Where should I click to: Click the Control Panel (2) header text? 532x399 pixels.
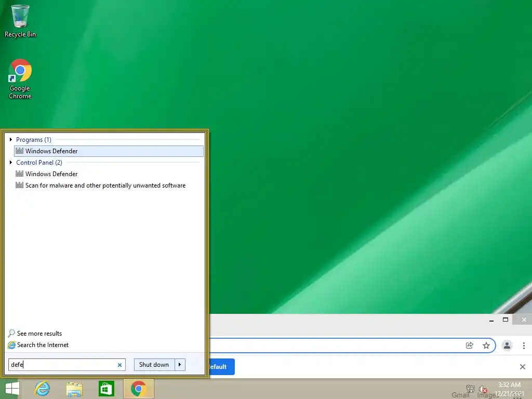[39, 163]
